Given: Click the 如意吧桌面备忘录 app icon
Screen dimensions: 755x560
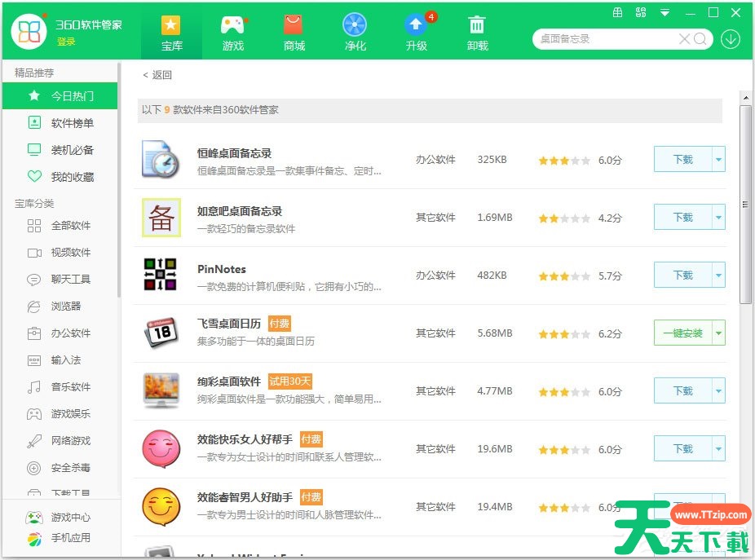Looking at the screenshot, I should click(x=161, y=217).
